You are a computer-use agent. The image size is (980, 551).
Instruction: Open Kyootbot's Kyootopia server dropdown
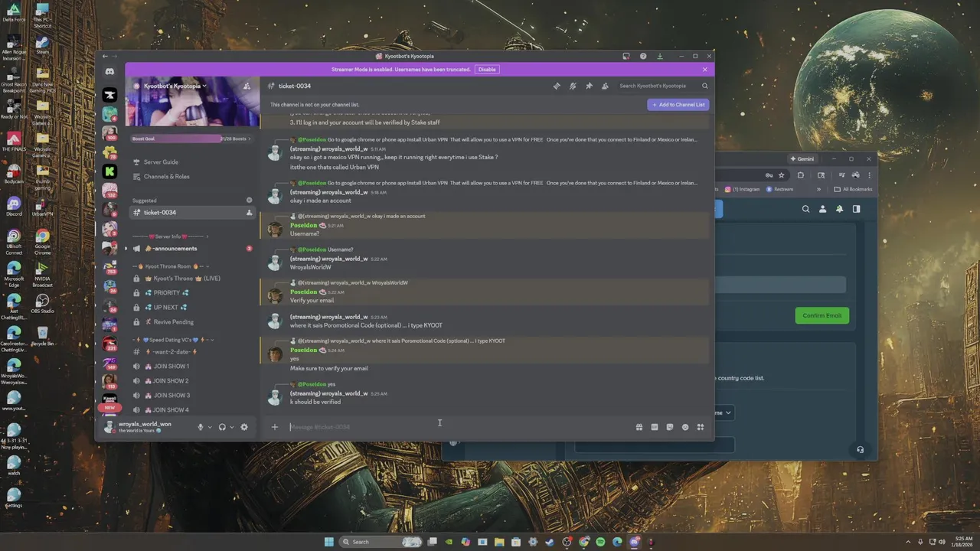(x=170, y=86)
